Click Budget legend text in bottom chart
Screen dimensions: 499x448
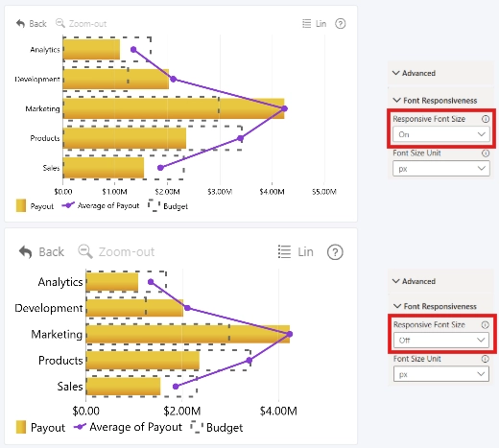[225, 428]
